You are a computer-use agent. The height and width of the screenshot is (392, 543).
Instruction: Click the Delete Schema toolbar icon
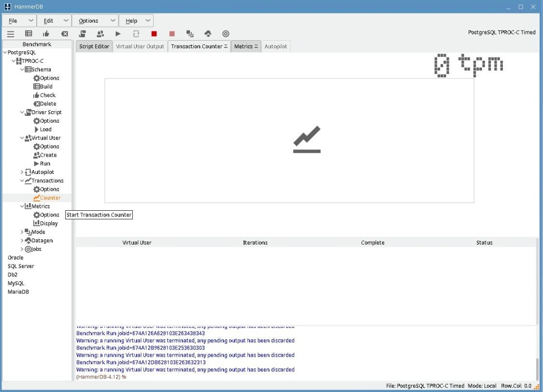click(64, 34)
